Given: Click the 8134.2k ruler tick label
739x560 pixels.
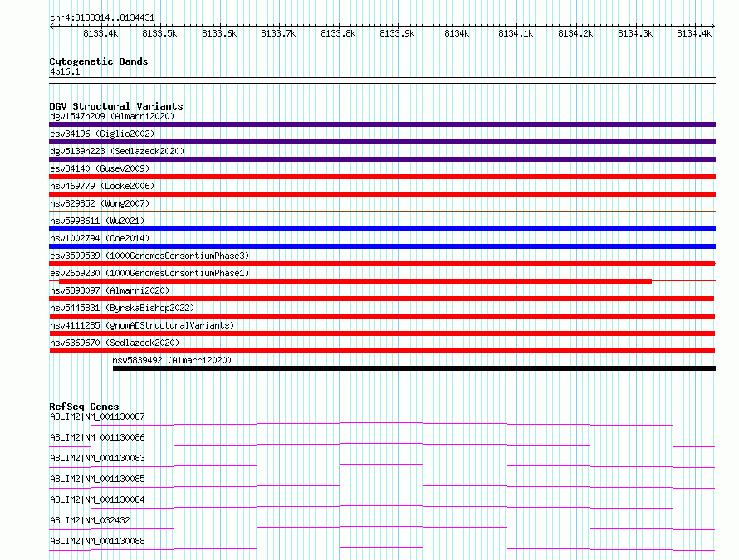Looking at the screenshot, I should pos(575,33).
